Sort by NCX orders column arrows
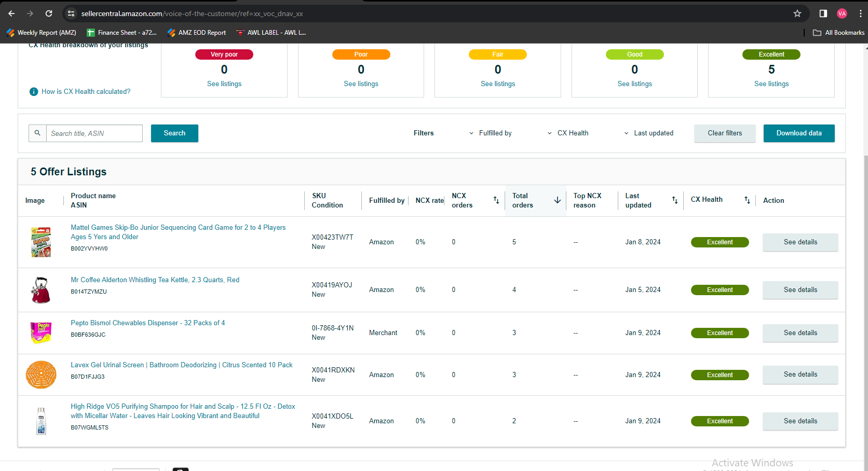868x471 pixels. click(x=496, y=200)
